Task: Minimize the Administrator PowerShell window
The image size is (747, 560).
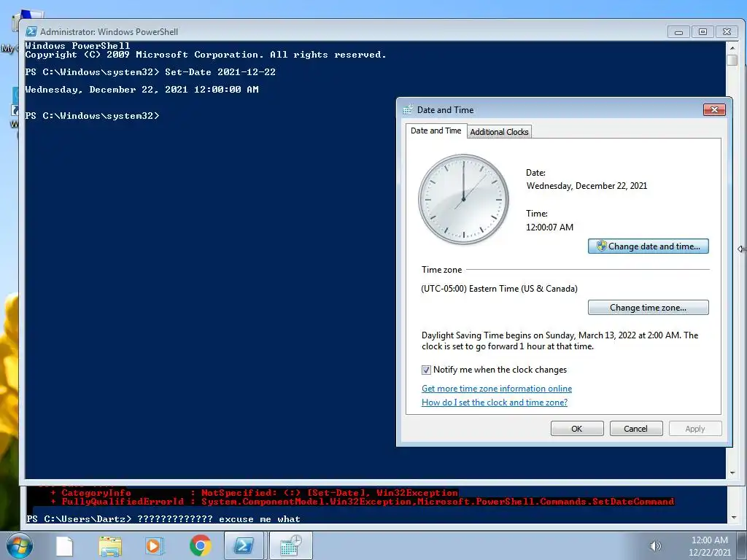Action: [679, 32]
